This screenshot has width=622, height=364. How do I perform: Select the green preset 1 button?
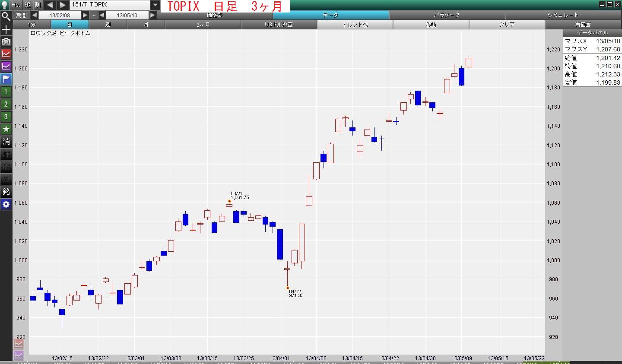click(x=6, y=92)
